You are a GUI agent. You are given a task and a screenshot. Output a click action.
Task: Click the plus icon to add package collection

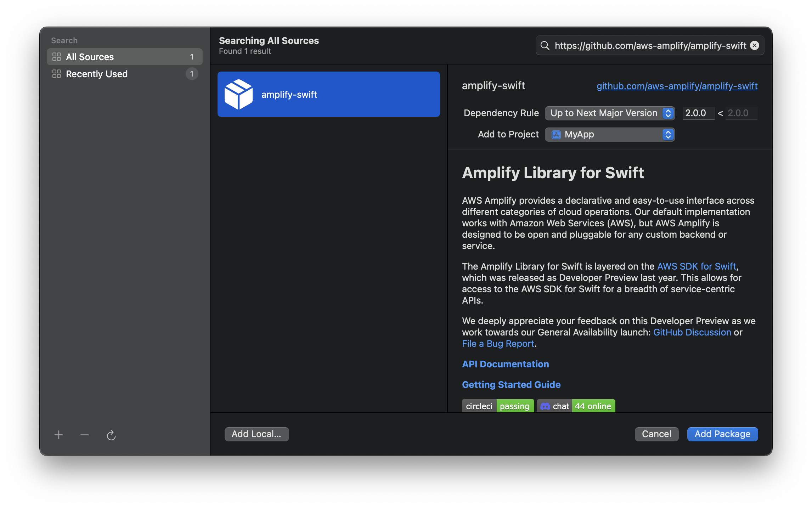pyautogui.click(x=59, y=435)
